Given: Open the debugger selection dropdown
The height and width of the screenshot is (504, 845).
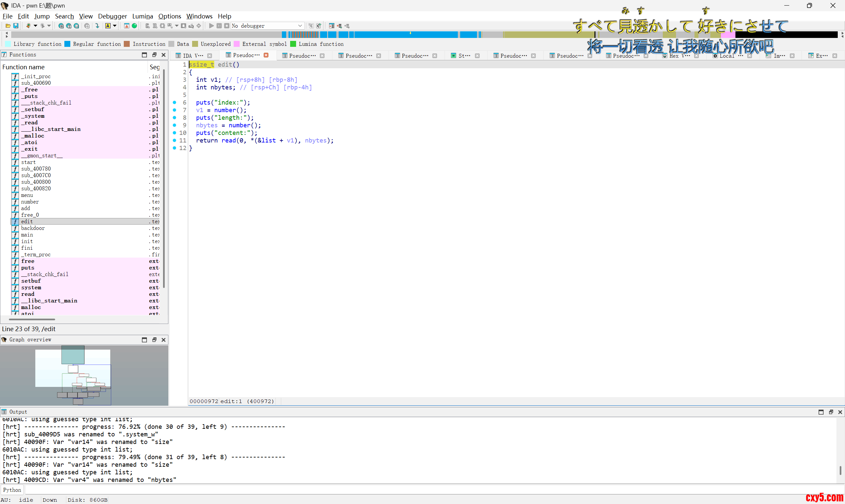Looking at the screenshot, I should pyautogui.click(x=300, y=26).
